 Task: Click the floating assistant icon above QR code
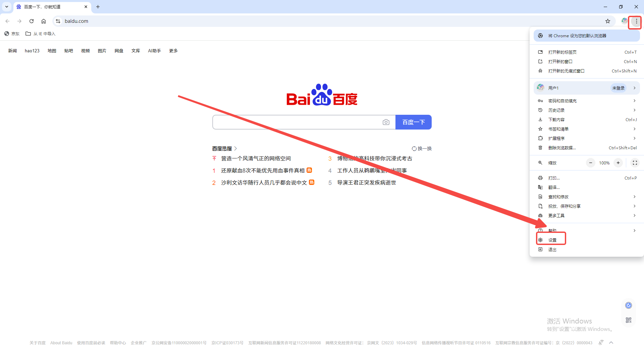point(629,305)
